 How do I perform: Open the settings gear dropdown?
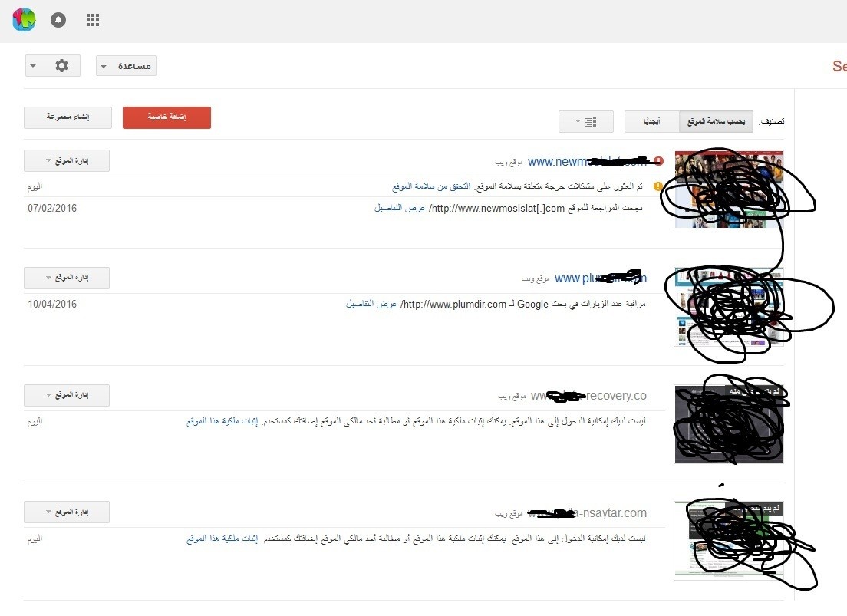(52, 66)
